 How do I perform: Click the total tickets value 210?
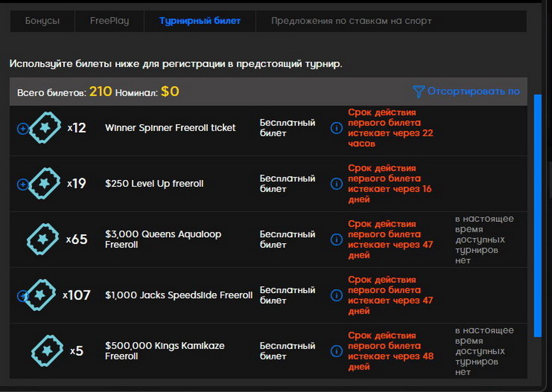tap(100, 92)
